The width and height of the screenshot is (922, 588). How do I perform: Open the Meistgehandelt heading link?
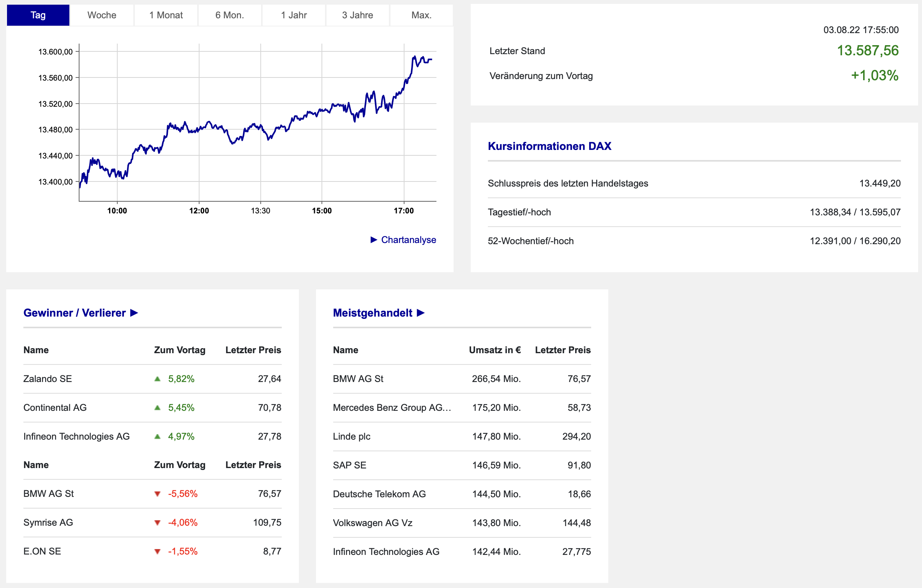pos(373,313)
